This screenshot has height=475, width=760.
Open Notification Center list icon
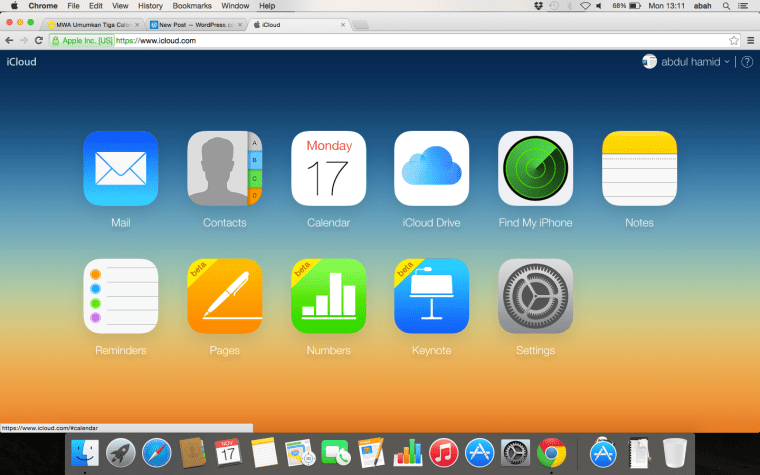[x=743, y=6]
